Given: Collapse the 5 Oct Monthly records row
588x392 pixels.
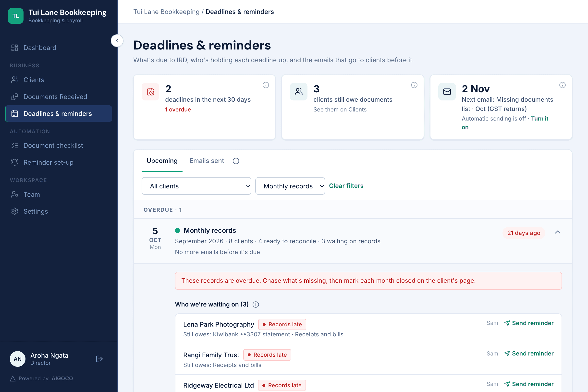Looking at the screenshot, I should [558, 232].
